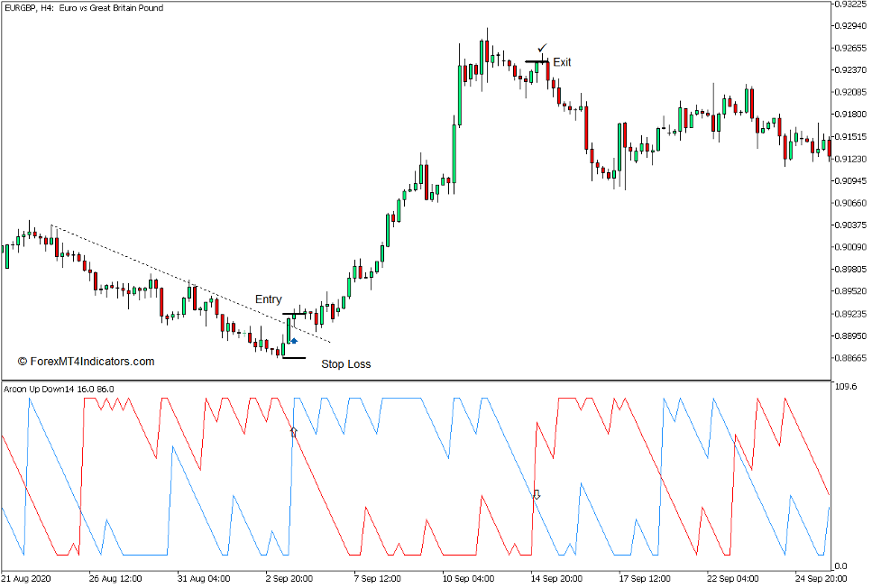Click the up arrow marker in the Aroon panel
The width and height of the screenshot is (881, 588).
(293, 431)
